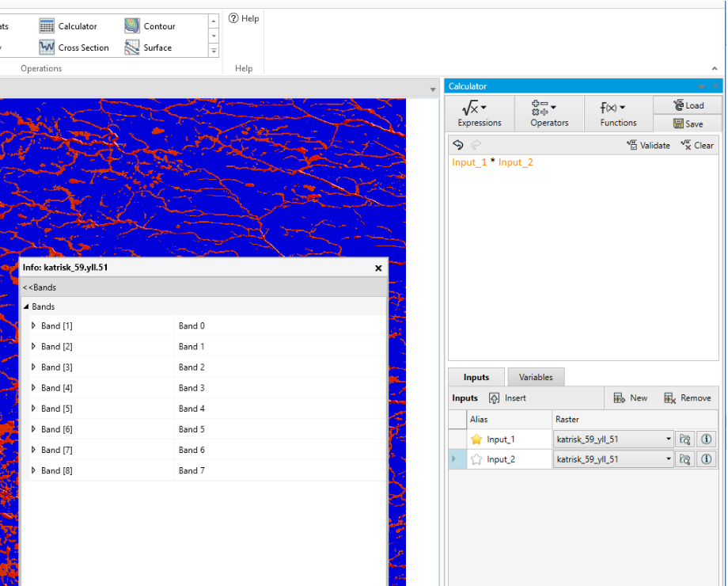Browse for a raster for Input_2

[684, 459]
